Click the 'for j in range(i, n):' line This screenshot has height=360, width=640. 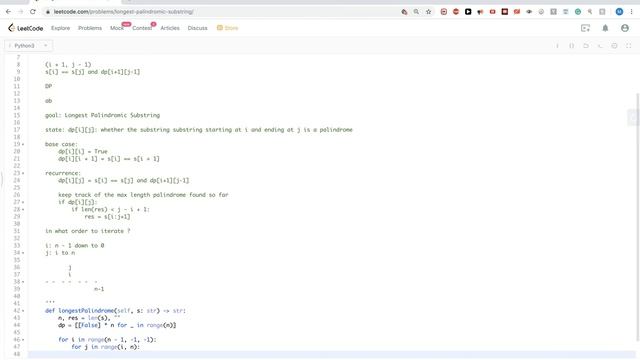click(x=105, y=347)
